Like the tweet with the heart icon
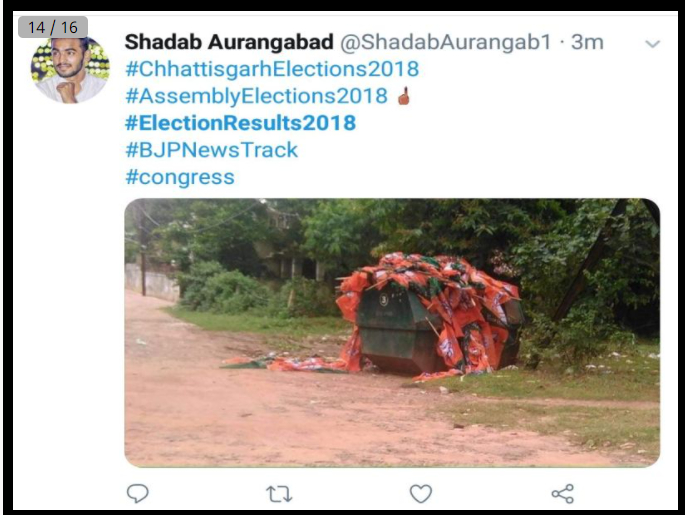 [x=421, y=494]
